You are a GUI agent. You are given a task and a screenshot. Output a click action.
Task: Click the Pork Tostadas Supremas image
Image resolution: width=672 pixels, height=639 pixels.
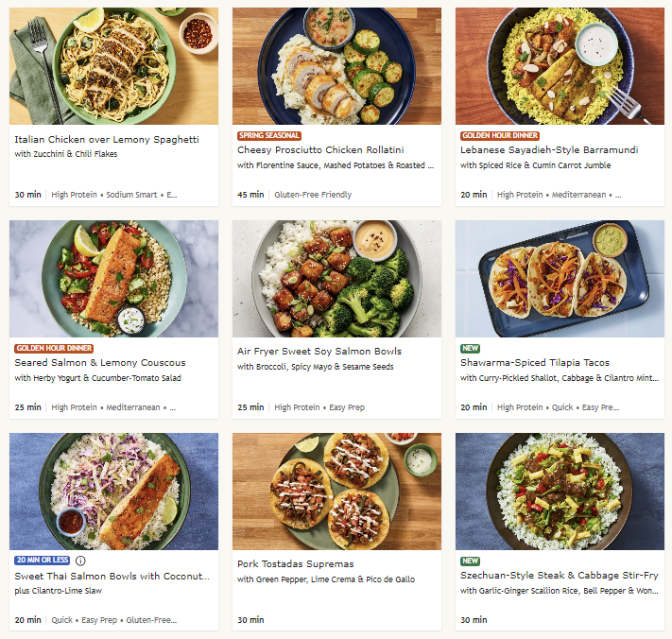coord(336,492)
